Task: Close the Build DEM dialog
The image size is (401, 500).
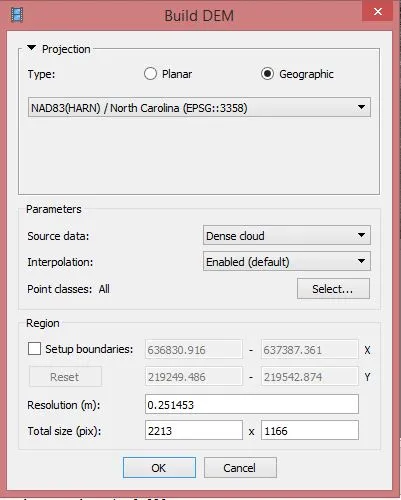Action: (x=378, y=12)
